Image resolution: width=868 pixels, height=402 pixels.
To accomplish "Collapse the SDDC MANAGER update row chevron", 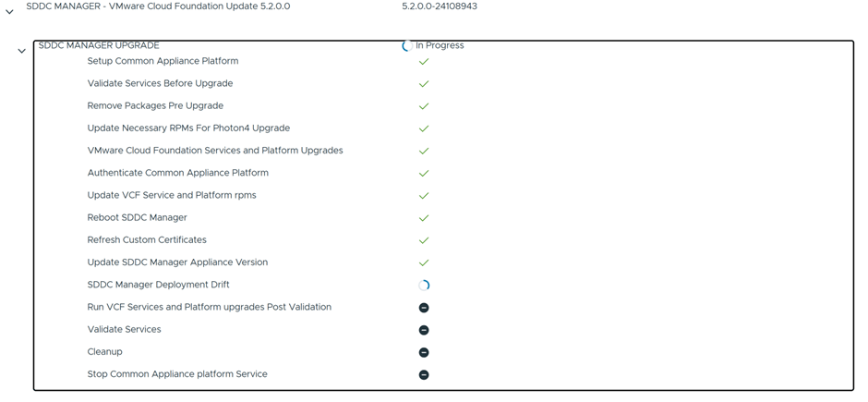I will [x=9, y=12].
